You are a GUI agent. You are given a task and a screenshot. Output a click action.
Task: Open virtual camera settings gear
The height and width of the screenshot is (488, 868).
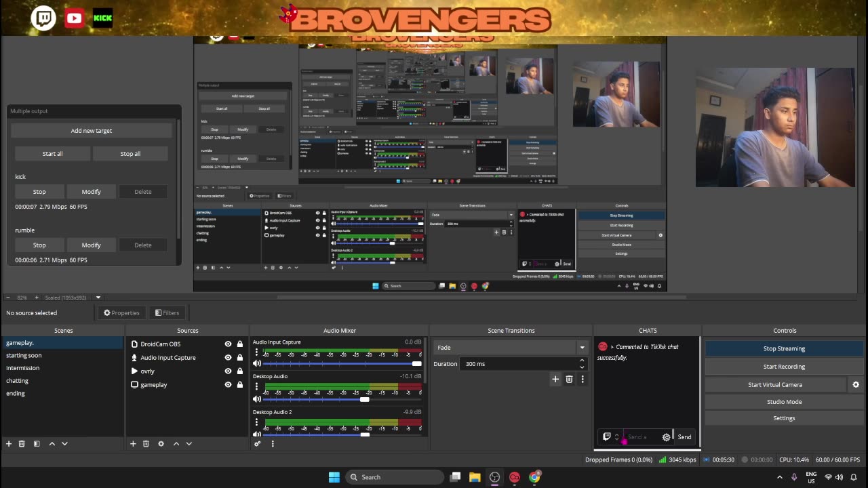[856, 384]
